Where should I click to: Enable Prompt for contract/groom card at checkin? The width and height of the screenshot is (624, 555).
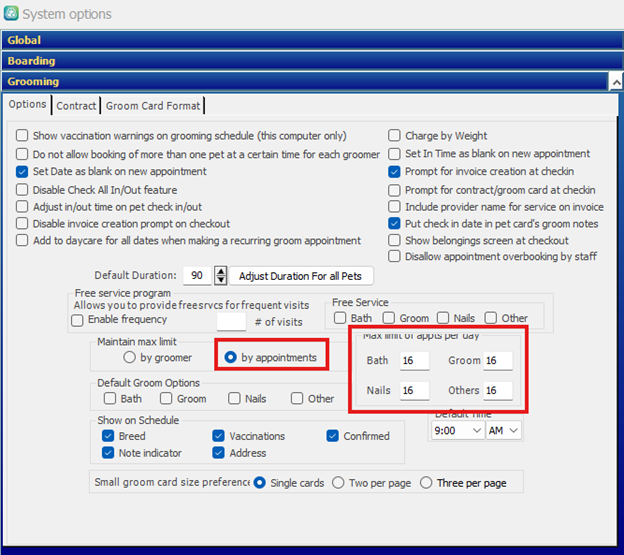click(394, 190)
